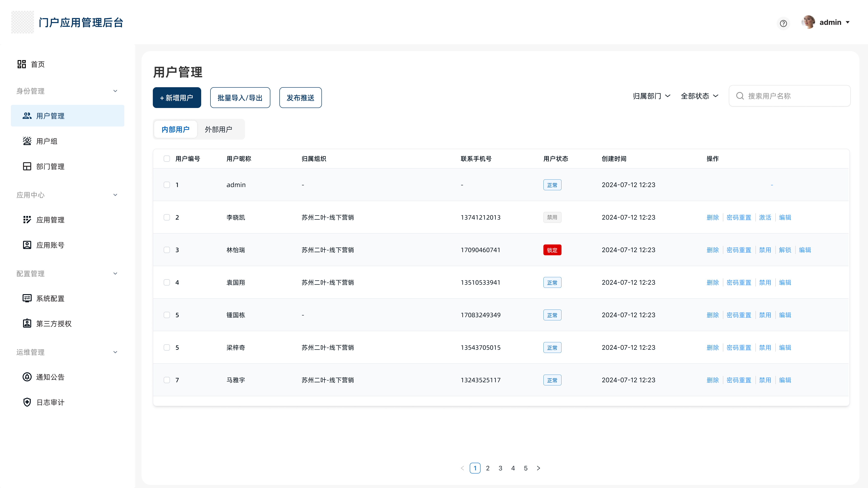Click the 发布推送 button
Screen dimensions: 868x488
(x=301, y=98)
